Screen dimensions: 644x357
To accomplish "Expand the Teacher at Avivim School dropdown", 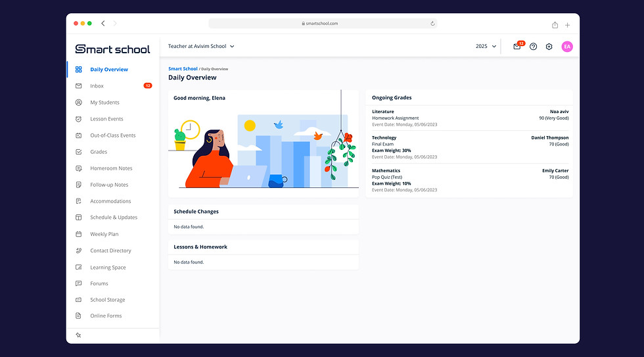I will (x=201, y=47).
